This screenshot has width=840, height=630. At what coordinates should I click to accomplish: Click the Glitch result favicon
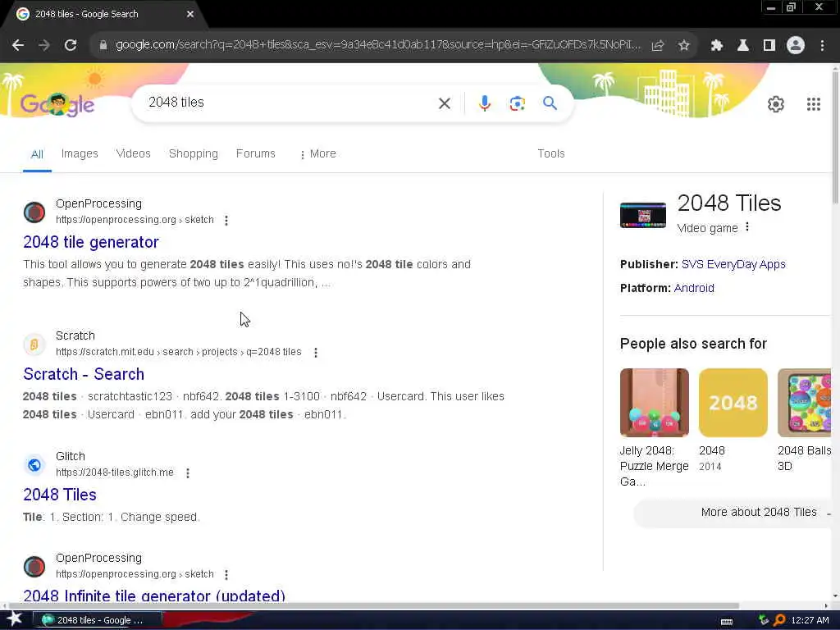pos(34,464)
